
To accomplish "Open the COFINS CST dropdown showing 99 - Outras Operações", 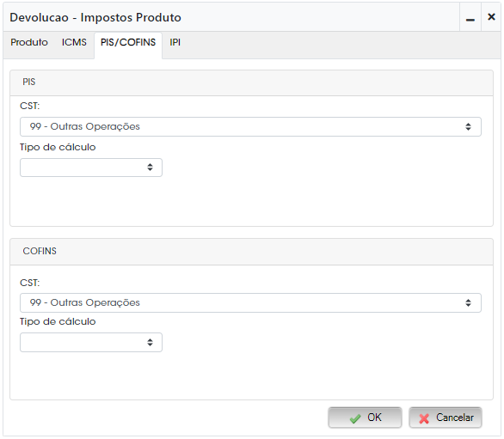I will click(x=250, y=303).
